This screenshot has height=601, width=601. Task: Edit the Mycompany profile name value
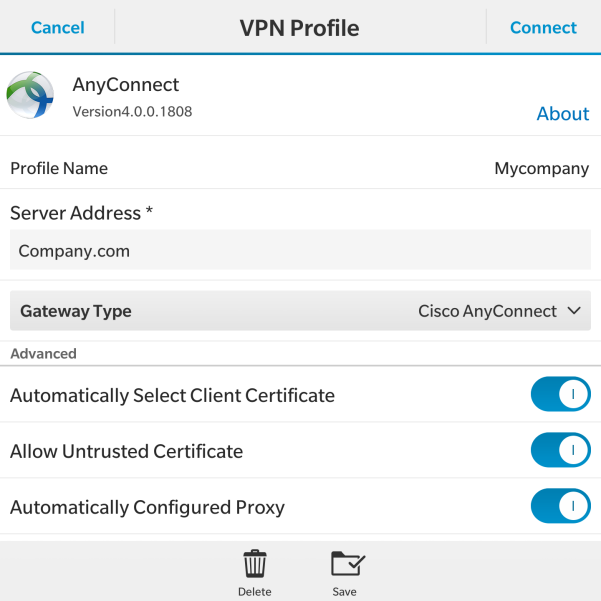coord(541,168)
